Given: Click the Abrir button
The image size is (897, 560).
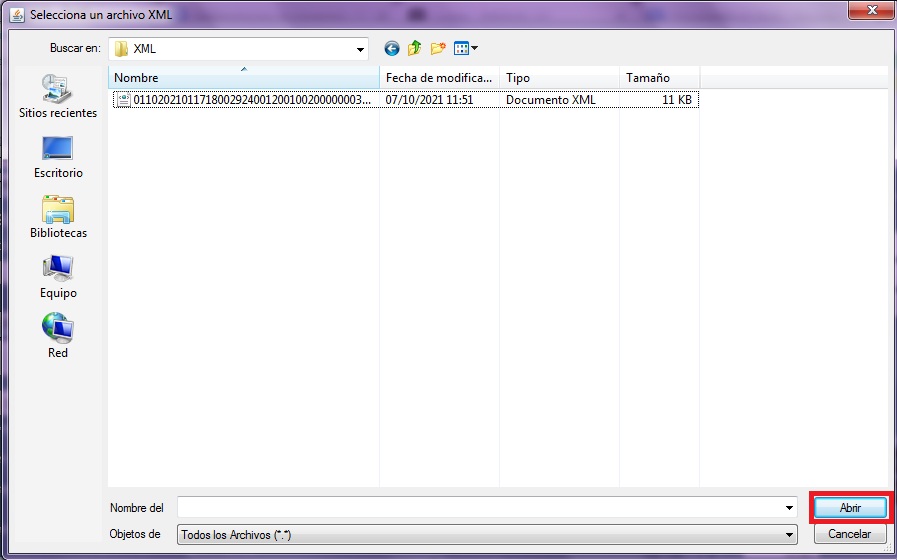Looking at the screenshot, I should coord(849,508).
